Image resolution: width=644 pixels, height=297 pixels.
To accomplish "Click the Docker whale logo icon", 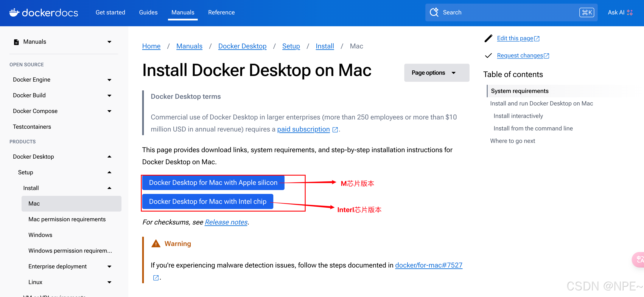I will [x=14, y=12].
